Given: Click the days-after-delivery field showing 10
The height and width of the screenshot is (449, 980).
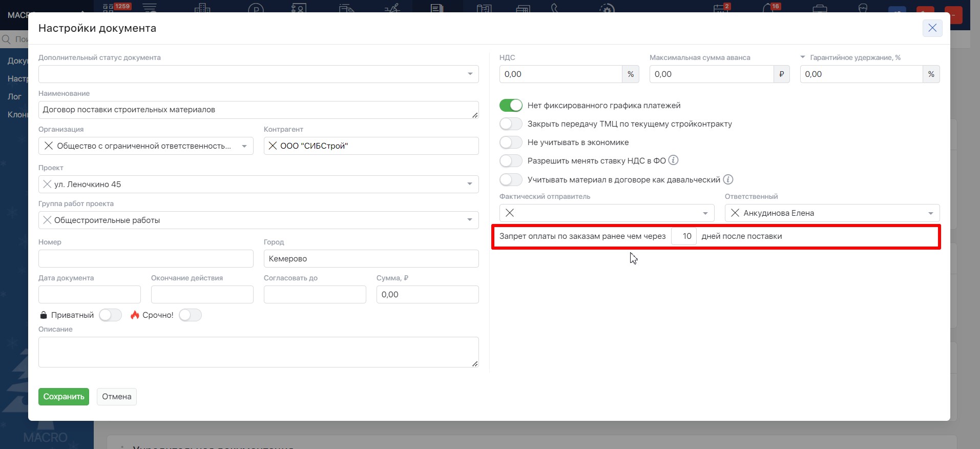Looking at the screenshot, I should 684,236.
